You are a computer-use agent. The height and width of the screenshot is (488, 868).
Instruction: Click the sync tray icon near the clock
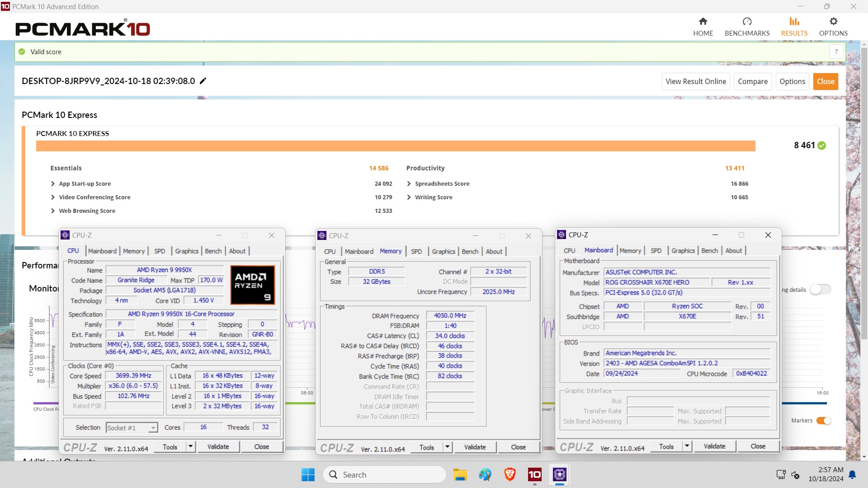[x=796, y=475]
